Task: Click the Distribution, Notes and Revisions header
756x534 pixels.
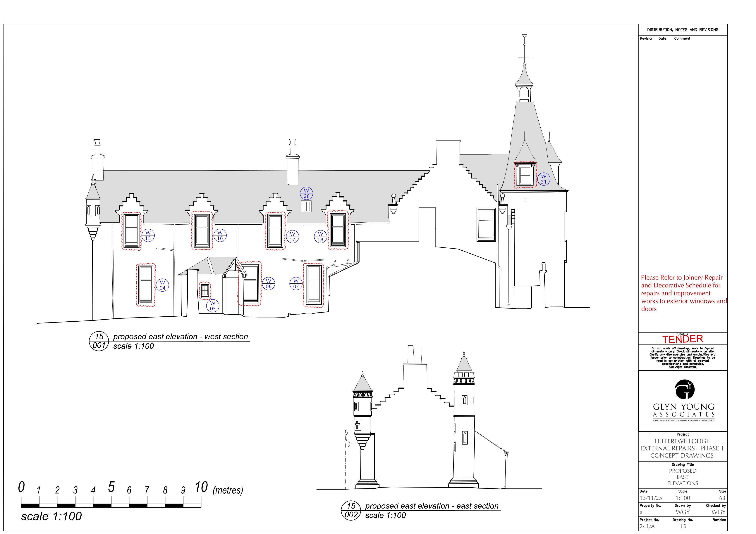Action: (x=683, y=30)
